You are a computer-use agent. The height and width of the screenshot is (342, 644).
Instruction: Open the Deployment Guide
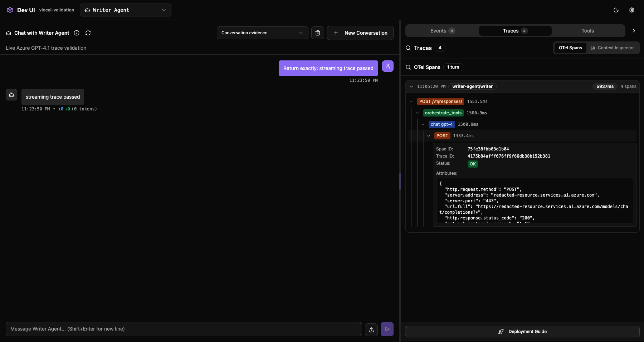click(x=522, y=332)
